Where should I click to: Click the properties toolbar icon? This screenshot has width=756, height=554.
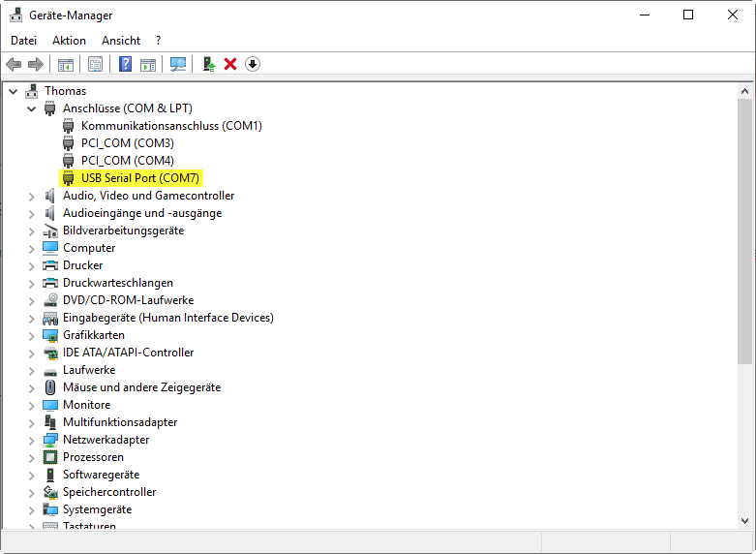coord(95,64)
